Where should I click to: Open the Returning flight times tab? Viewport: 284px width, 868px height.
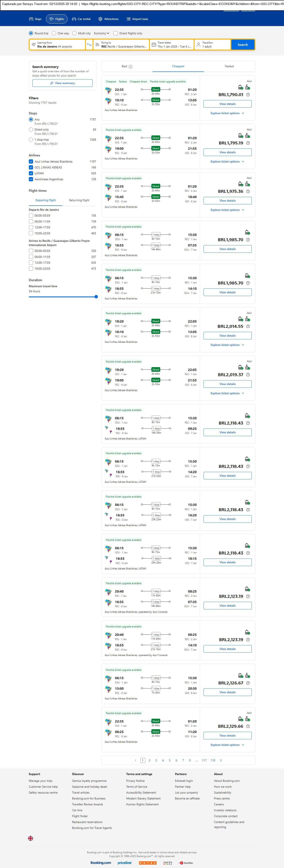pyautogui.click(x=79, y=200)
